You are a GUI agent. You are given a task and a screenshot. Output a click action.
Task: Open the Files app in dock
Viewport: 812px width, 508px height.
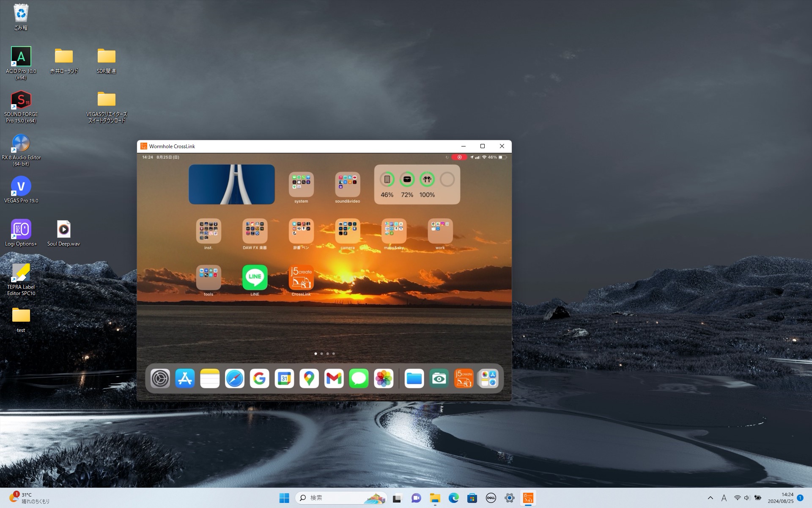(414, 378)
